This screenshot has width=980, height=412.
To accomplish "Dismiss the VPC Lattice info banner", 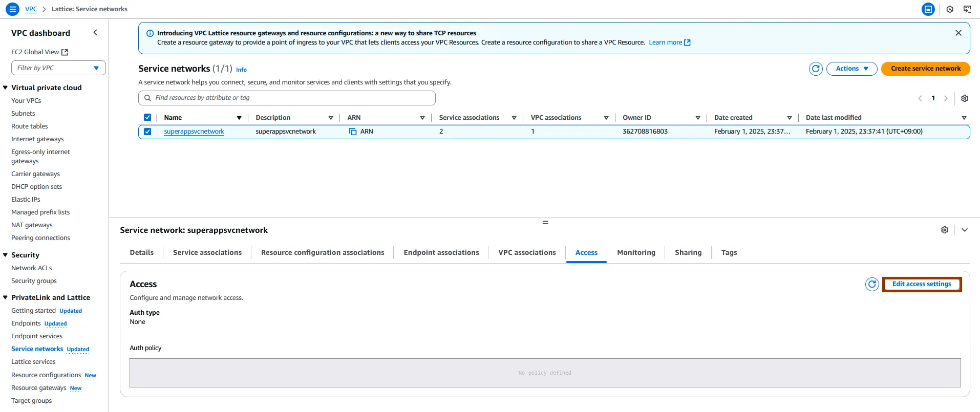I will coord(958,33).
